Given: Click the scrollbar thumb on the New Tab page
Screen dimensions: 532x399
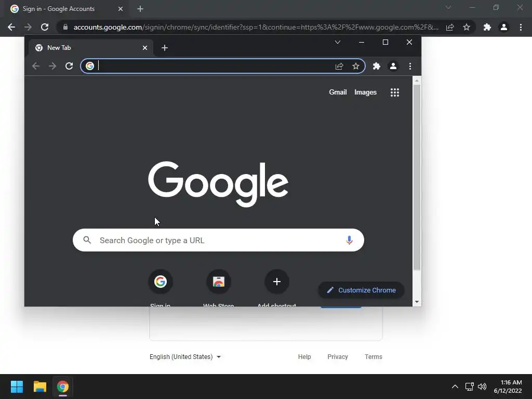Looking at the screenshot, I should pos(417,178).
